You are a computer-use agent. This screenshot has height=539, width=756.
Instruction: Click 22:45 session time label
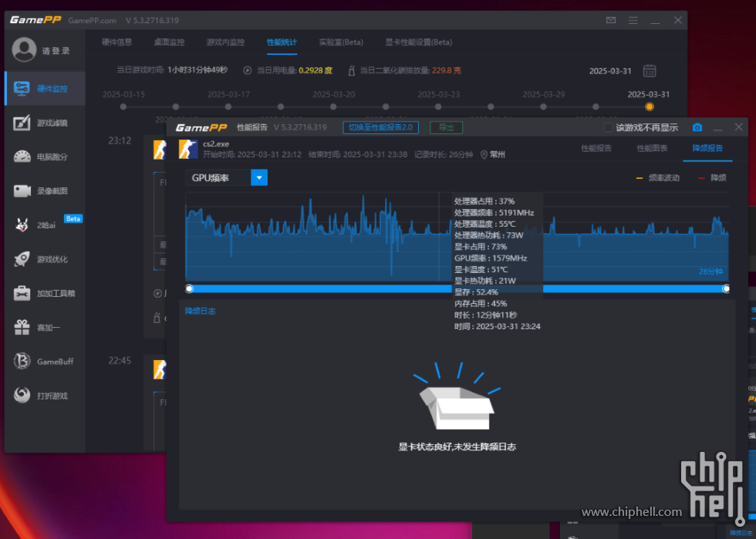[x=120, y=361]
